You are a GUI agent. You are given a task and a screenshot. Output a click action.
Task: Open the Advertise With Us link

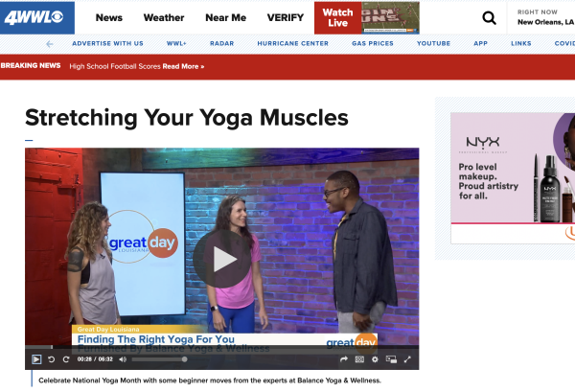(107, 43)
